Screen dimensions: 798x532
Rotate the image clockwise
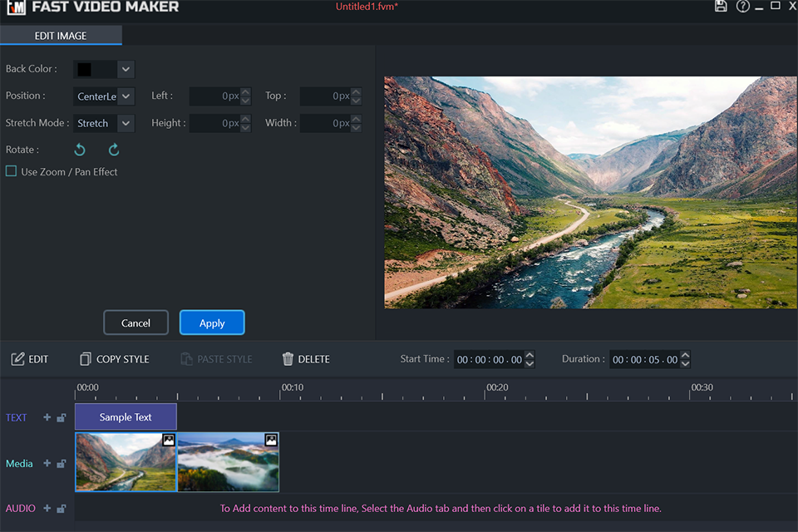(114, 150)
